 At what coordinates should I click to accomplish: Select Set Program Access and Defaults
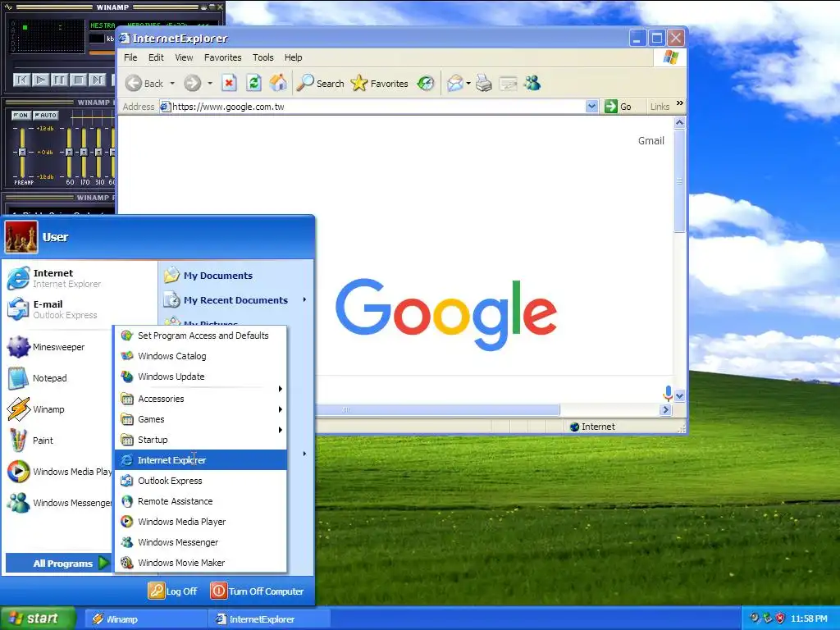tap(201, 336)
